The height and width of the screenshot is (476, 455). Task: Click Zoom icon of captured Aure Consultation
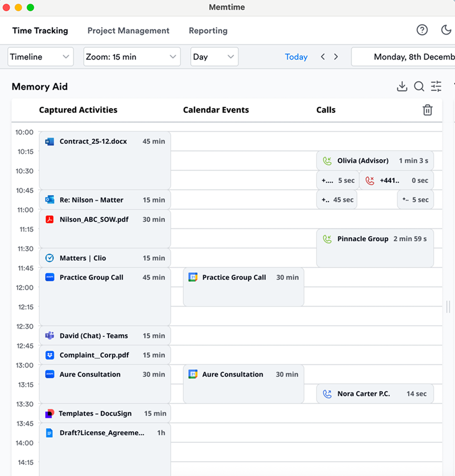(x=49, y=375)
